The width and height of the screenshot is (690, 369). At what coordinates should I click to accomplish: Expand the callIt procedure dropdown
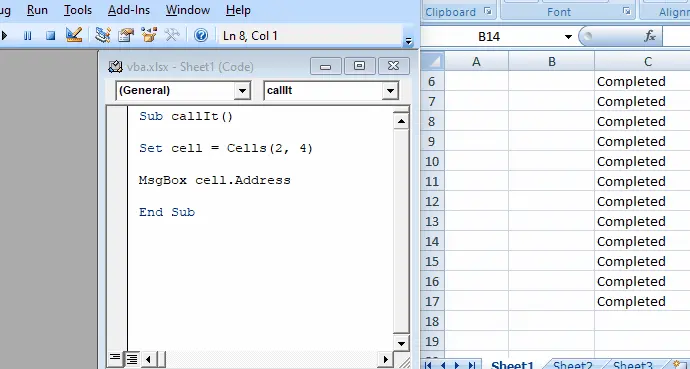[x=390, y=91]
